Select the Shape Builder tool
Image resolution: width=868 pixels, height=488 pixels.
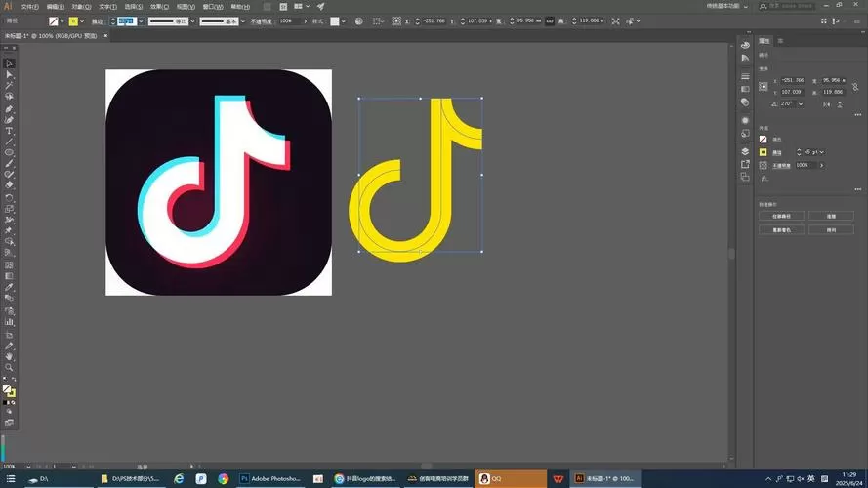[9, 242]
